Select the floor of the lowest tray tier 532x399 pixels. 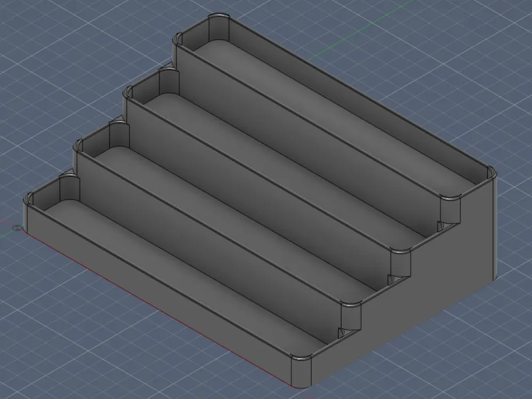[x=183, y=271]
